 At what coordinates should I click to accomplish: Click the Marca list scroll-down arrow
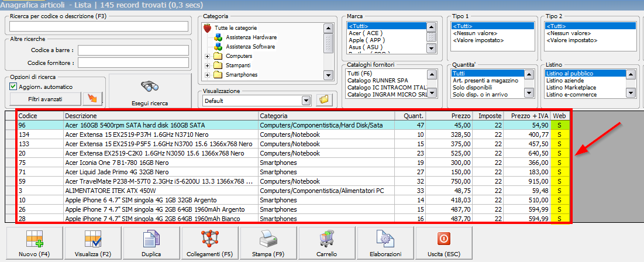click(x=431, y=47)
